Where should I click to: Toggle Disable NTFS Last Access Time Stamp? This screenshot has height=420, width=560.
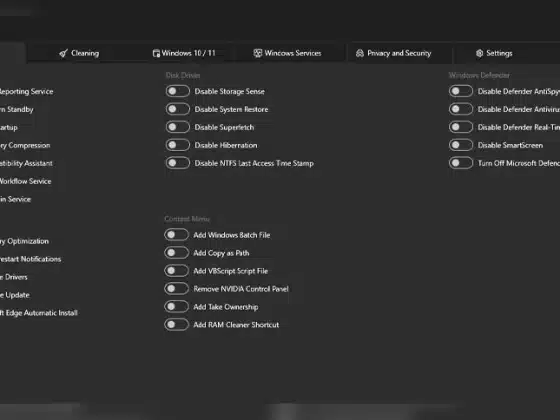[178, 163]
